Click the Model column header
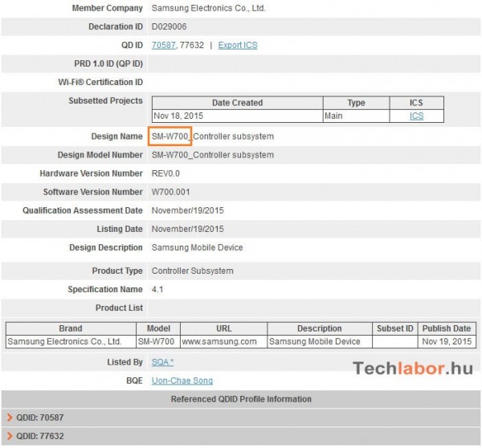 [158, 328]
